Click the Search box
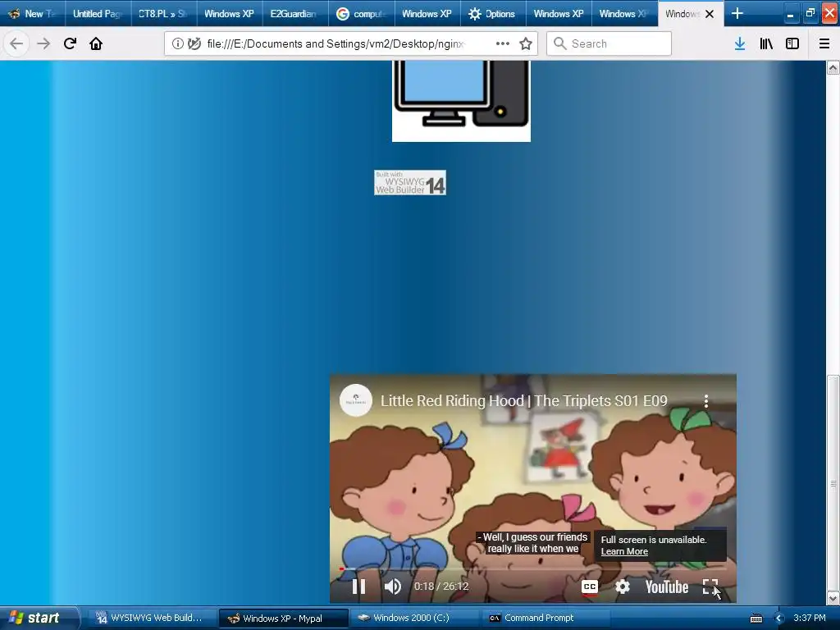 coord(609,43)
